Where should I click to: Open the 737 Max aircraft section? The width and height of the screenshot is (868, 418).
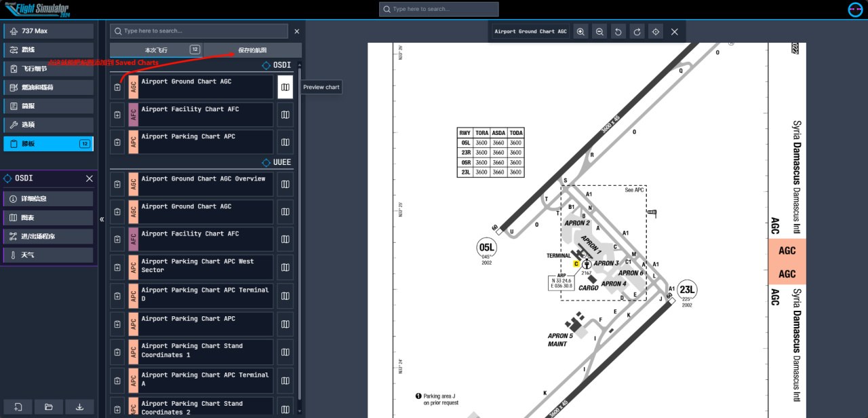[48, 31]
